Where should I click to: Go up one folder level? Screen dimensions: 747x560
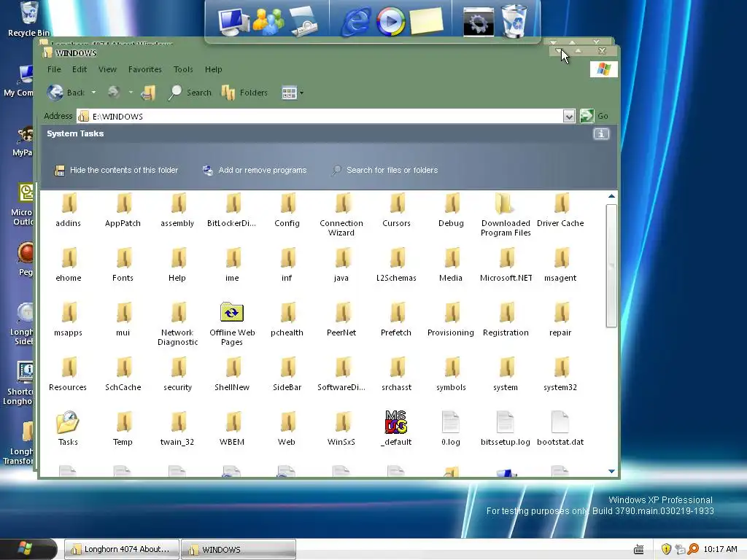point(148,93)
